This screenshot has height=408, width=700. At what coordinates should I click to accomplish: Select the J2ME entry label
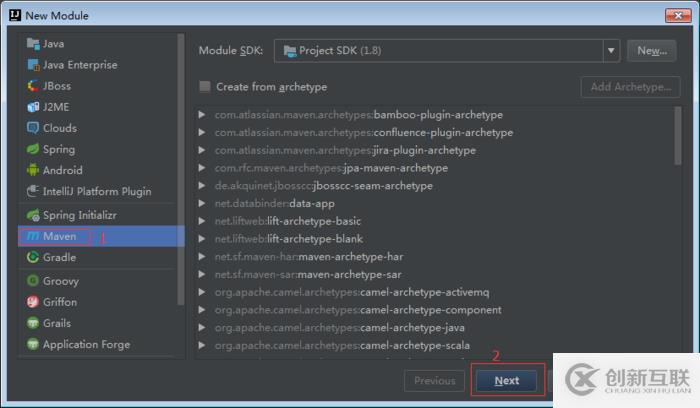pos(56,107)
